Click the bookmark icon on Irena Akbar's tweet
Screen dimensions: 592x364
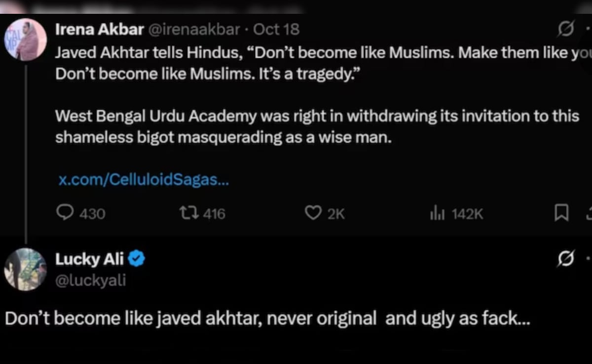click(561, 213)
